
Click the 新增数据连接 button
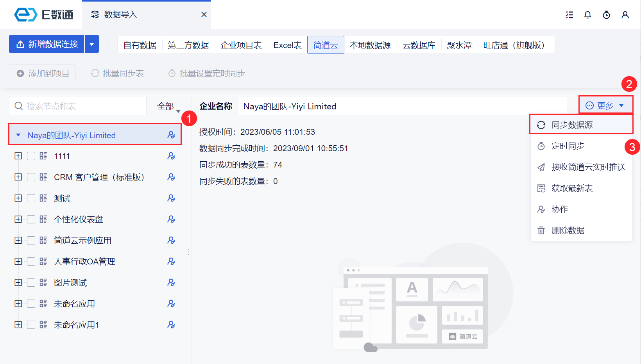[47, 44]
